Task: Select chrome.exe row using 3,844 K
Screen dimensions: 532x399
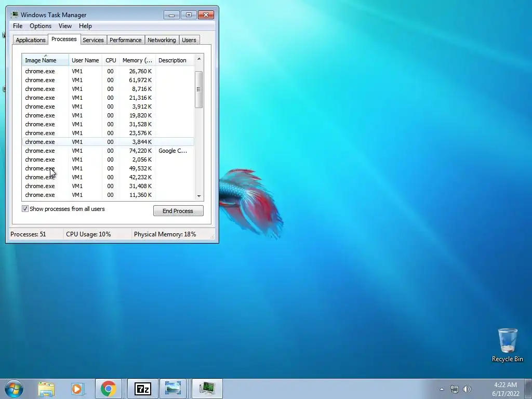Action: tap(108, 142)
